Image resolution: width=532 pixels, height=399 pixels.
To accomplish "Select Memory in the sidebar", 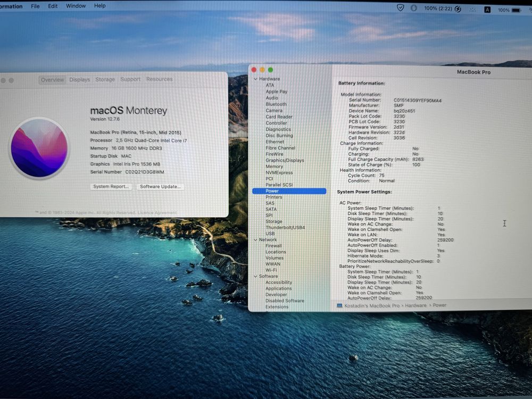I will 274,166.
